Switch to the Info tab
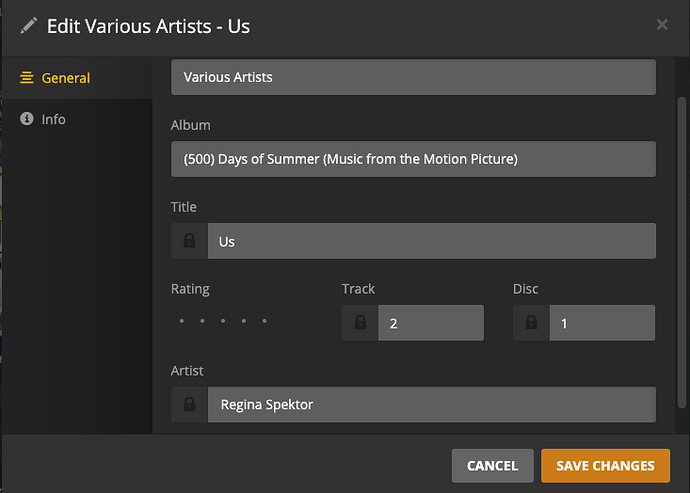690x493 pixels. [53, 119]
